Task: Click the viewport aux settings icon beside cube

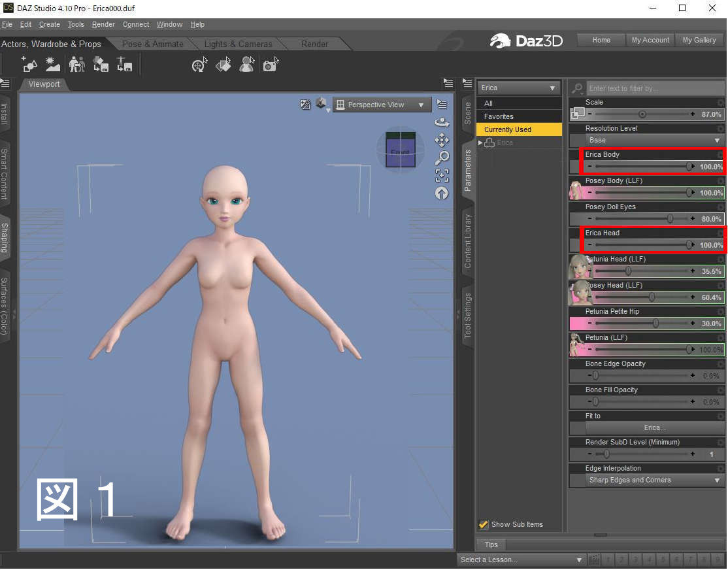Action: tap(305, 105)
